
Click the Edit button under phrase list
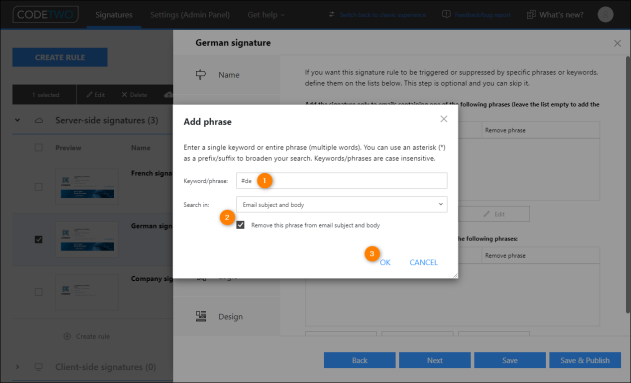494,214
